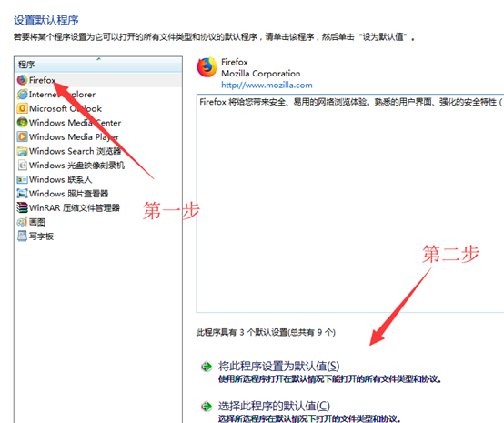Click the WinRAR 压缩文件管理器 icon

click(22, 207)
